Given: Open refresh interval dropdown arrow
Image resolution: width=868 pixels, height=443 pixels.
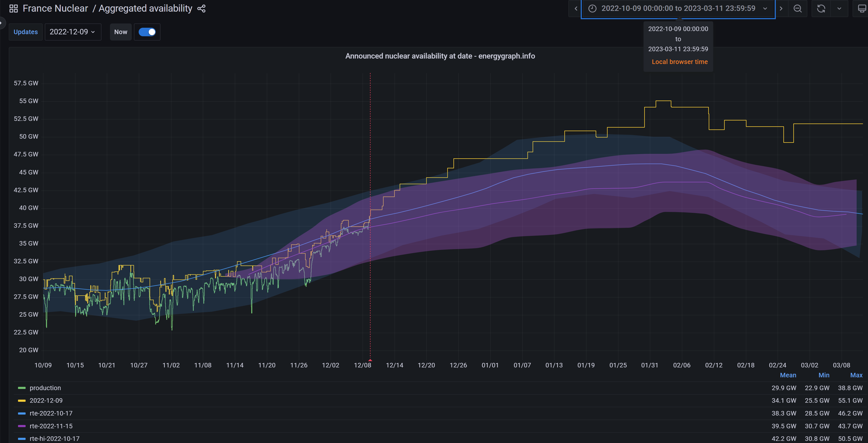Looking at the screenshot, I should (x=839, y=9).
